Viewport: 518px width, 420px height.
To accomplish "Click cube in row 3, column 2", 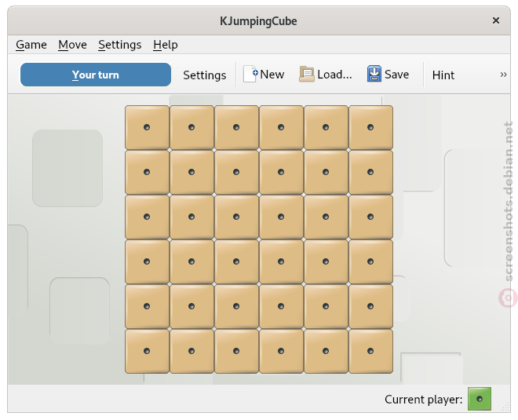I will [x=192, y=217].
